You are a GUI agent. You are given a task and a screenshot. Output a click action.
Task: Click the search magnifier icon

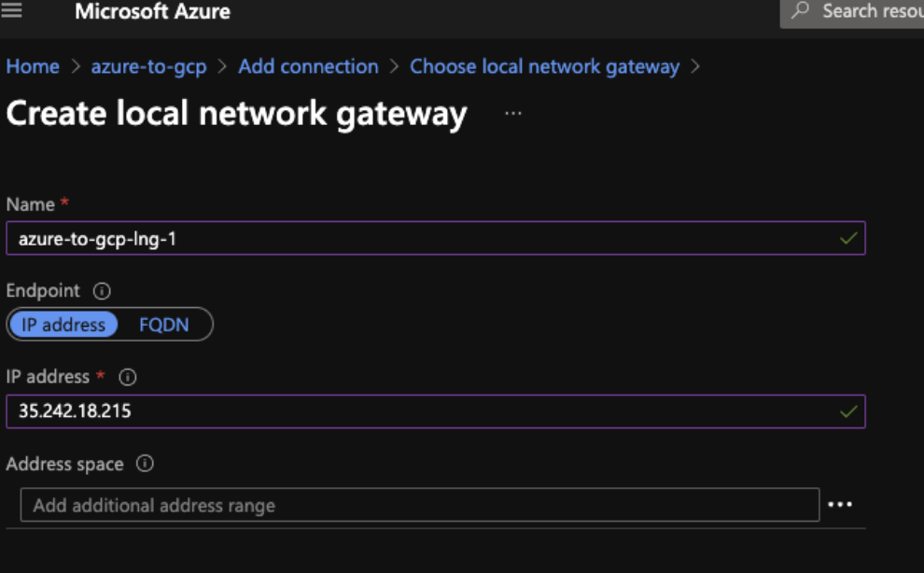(800, 11)
